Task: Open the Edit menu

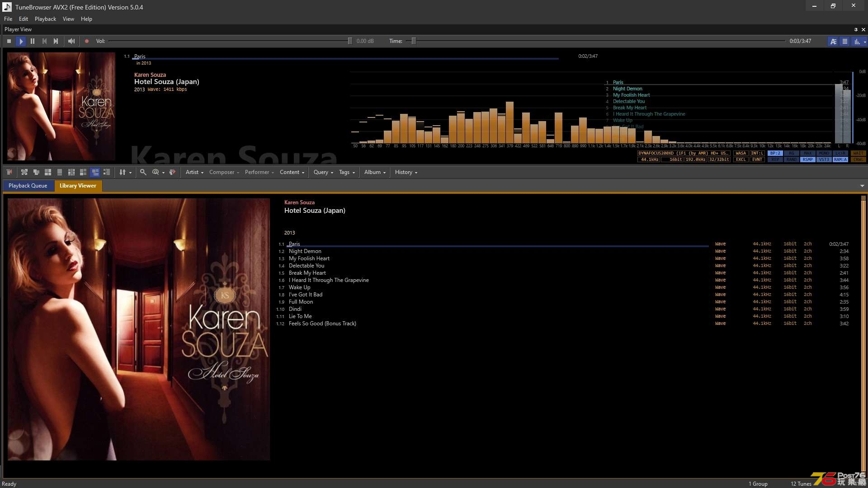Action: point(24,19)
